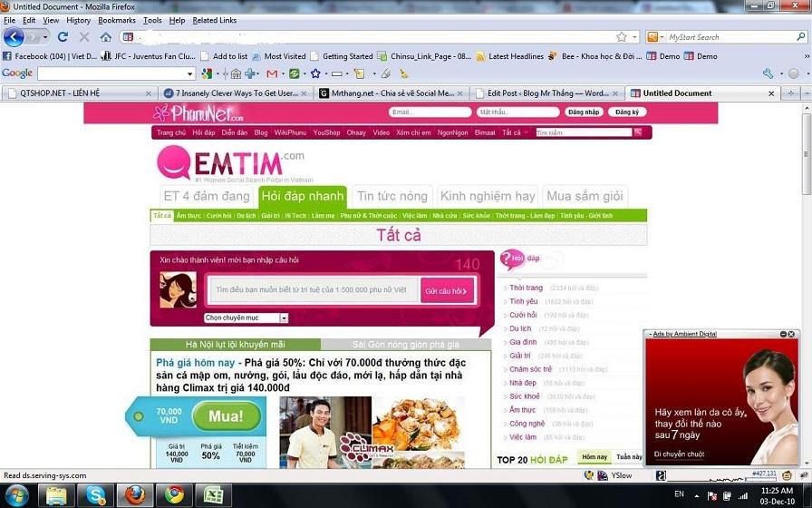The image size is (812, 508).
Task: Show more bookmarks chevron
Action: tap(807, 56)
